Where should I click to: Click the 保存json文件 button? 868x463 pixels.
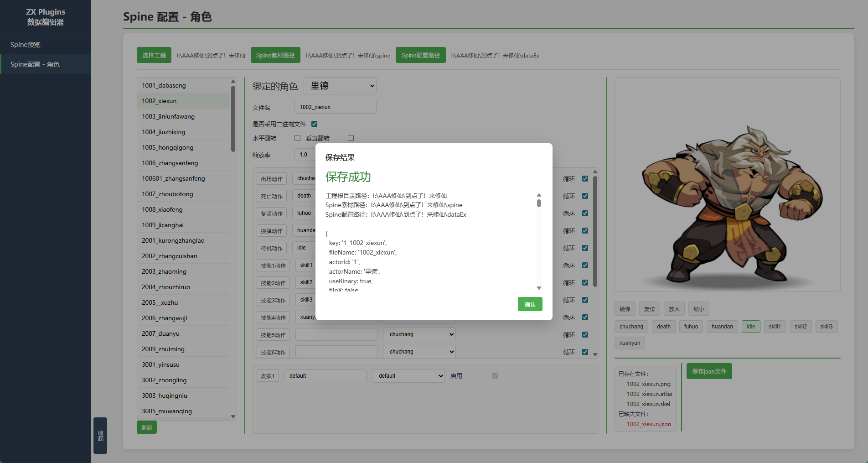[x=709, y=371]
